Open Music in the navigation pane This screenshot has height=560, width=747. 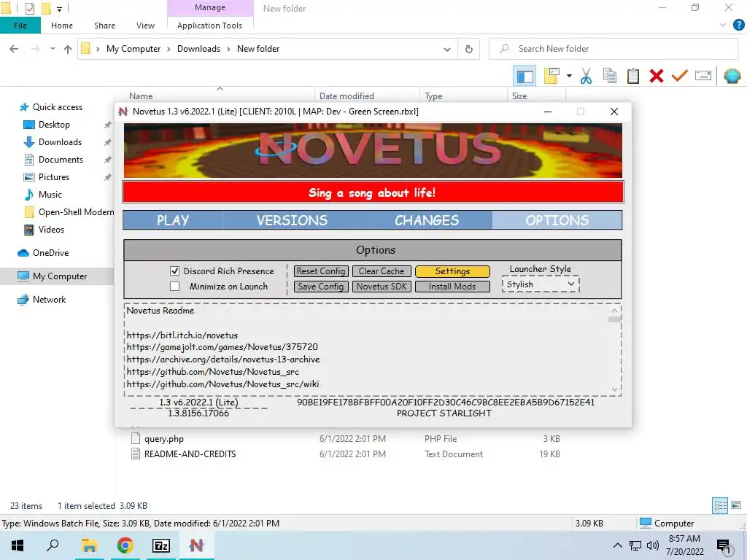point(50,194)
